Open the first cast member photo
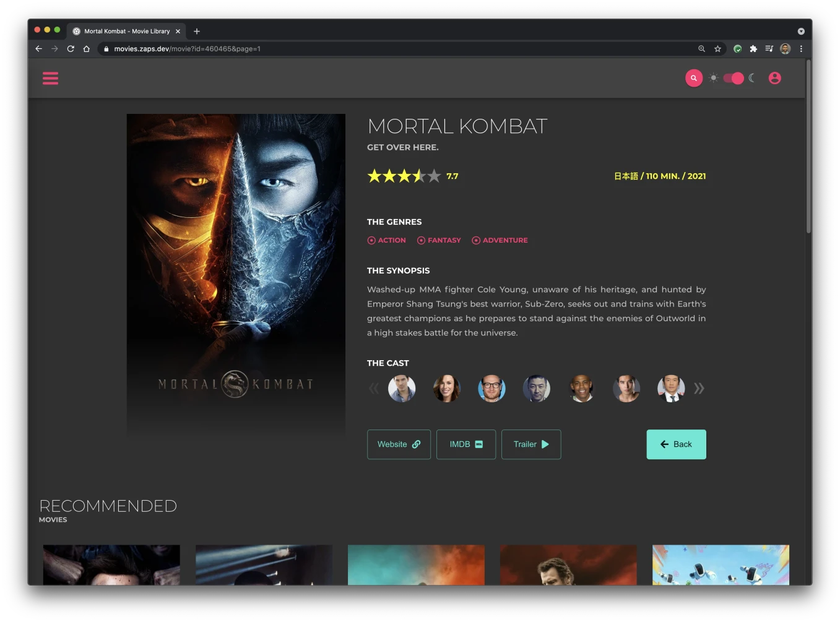Screen dimensions: 840x622 tap(402, 389)
